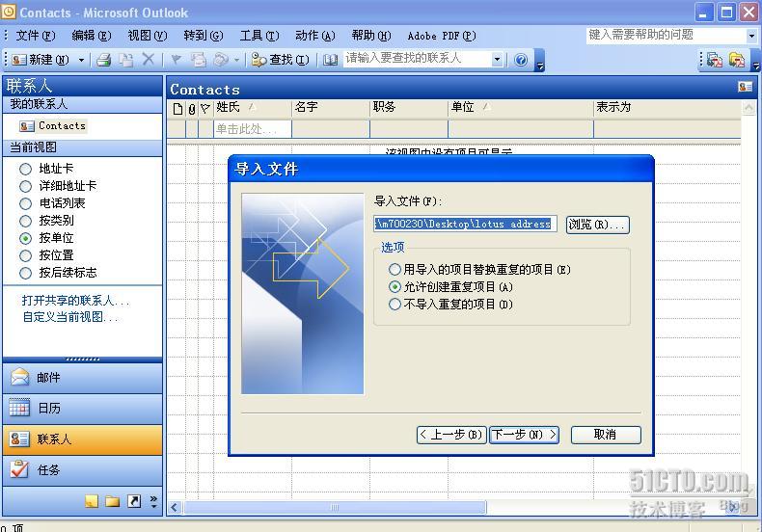Choose 用导入的项目替换重复的项目 option

(x=395, y=270)
